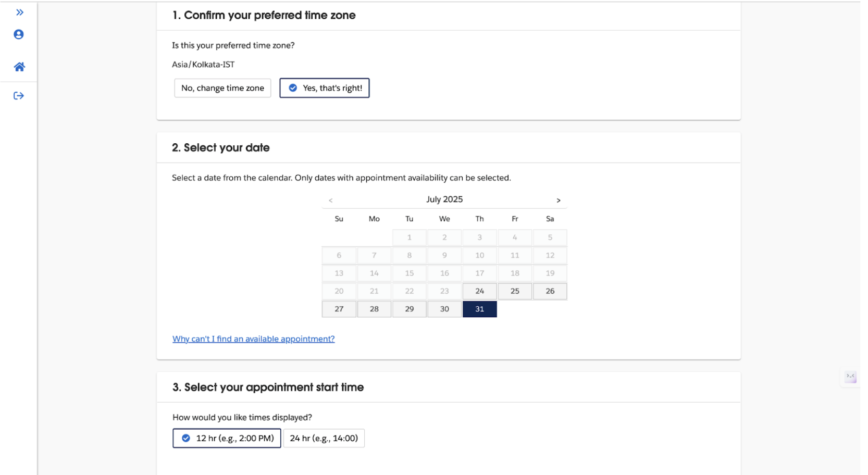Select July 25 appointment date
The image size is (868, 475).
coord(515,291)
